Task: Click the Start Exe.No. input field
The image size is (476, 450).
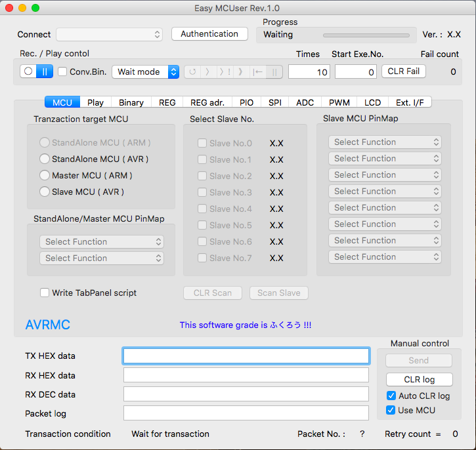Action: [356, 72]
